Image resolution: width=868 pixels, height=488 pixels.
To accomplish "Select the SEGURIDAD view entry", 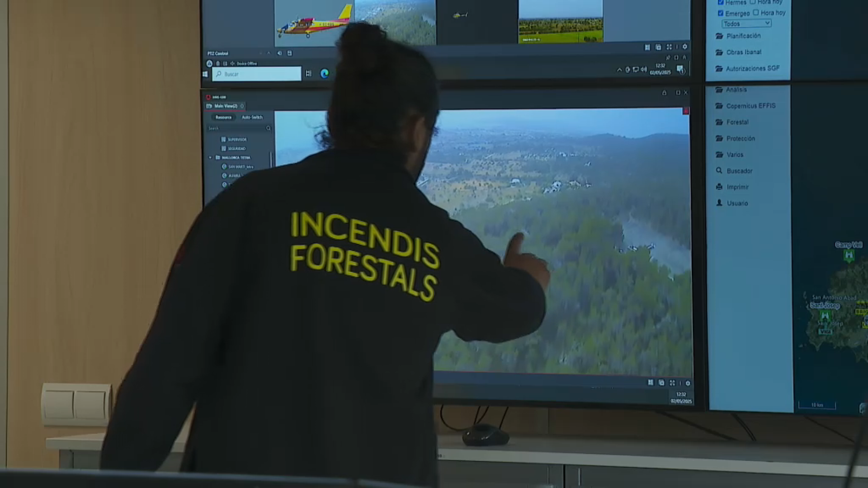I will [x=233, y=149].
